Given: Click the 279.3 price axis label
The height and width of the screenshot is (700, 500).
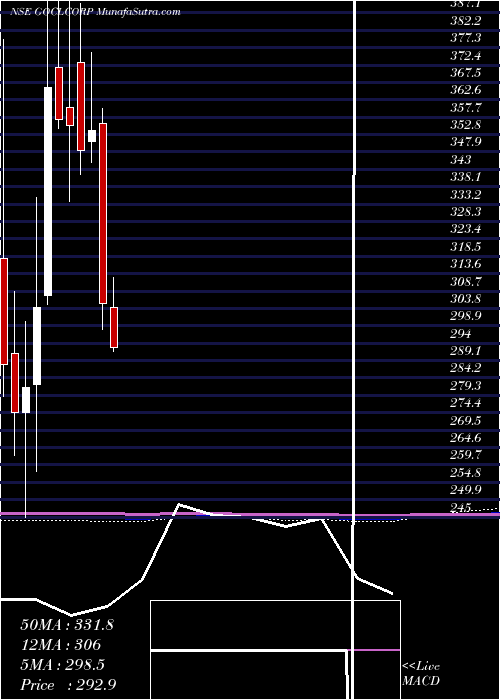Looking at the screenshot, I should [x=466, y=386].
